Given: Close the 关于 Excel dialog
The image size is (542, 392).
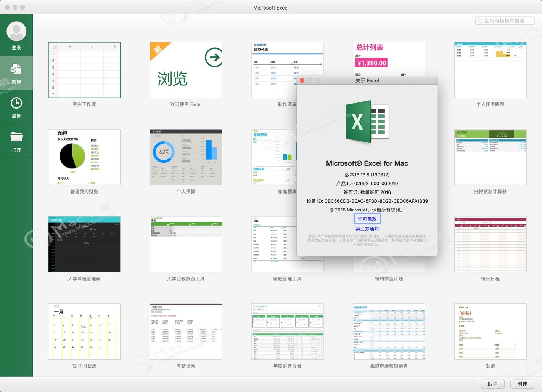Looking at the screenshot, I should click(x=302, y=80).
